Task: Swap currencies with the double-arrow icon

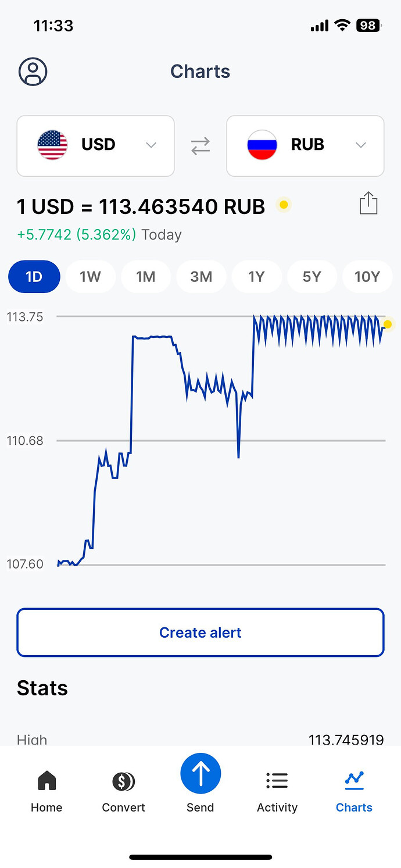Action: (201, 145)
